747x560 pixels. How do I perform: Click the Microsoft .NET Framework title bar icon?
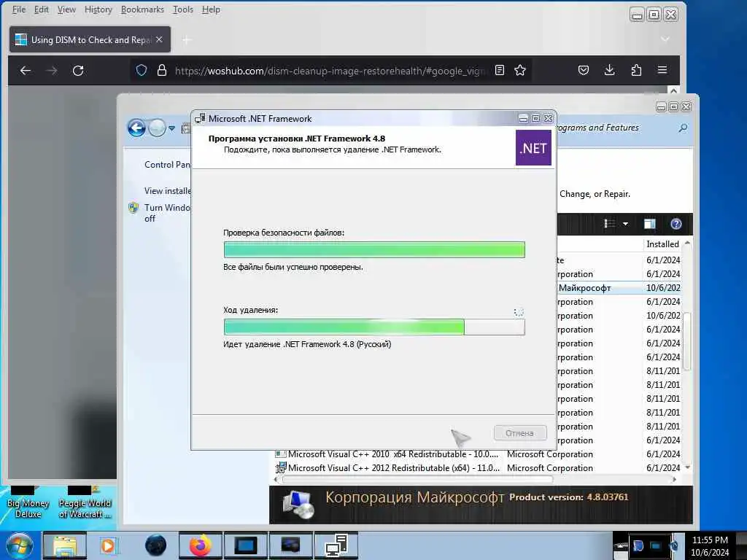click(x=200, y=118)
